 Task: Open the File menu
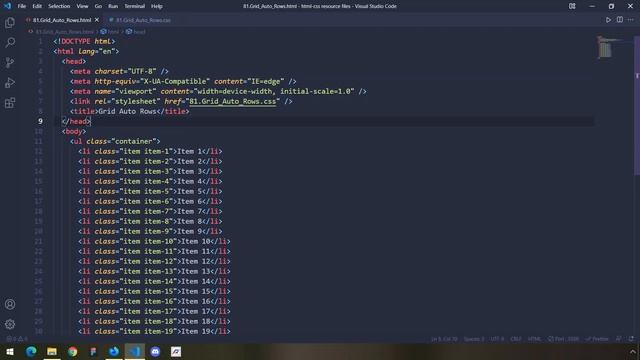coord(22,6)
